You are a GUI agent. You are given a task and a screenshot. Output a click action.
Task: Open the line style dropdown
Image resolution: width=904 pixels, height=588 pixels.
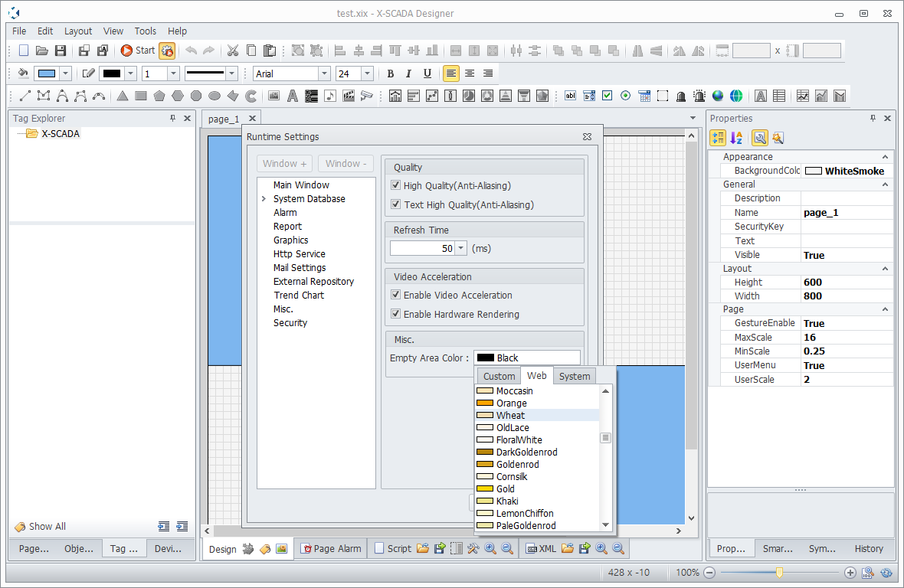(232, 73)
